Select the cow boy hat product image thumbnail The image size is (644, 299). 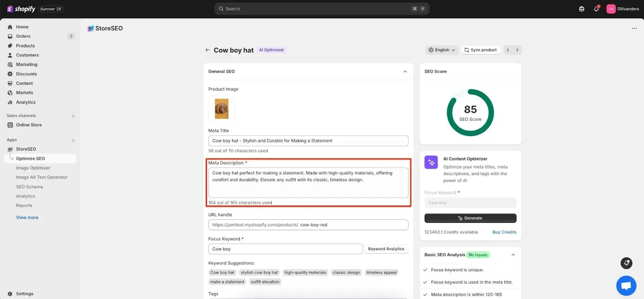pyautogui.click(x=222, y=109)
